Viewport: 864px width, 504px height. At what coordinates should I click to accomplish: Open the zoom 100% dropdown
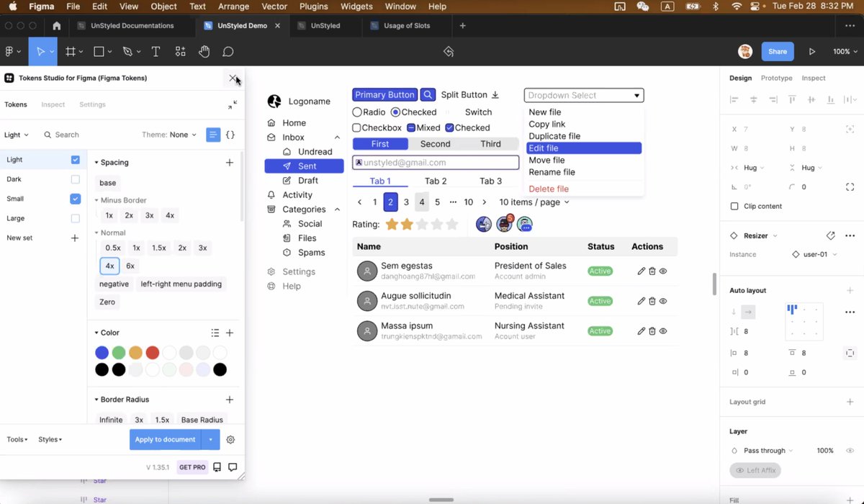tap(845, 52)
